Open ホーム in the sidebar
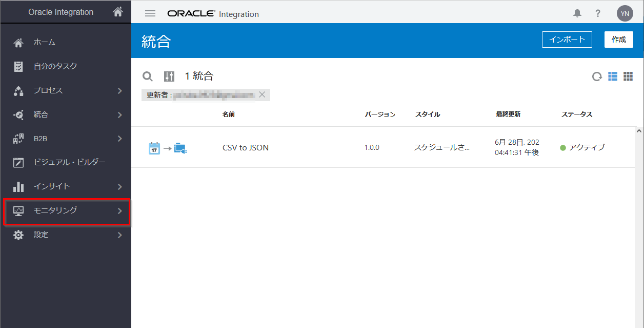Image resolution: width=644 pixels, height=328 pixels. point(45,43)
